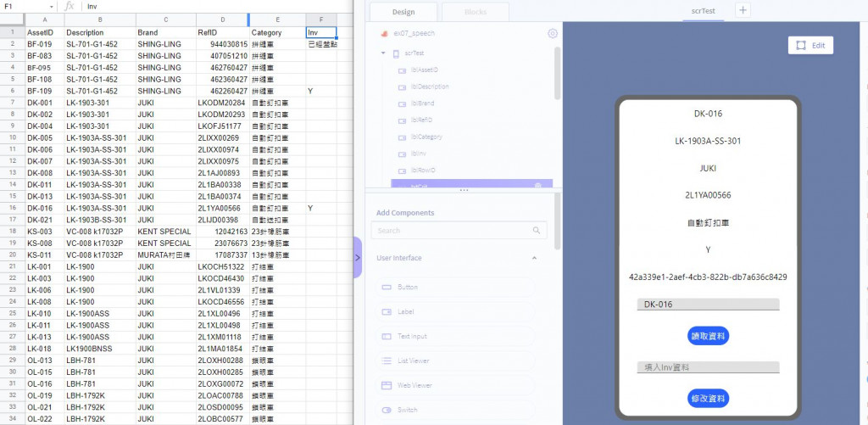Click the 修改資料 button
Screen dimensions: 868x425
coord(708,399)
